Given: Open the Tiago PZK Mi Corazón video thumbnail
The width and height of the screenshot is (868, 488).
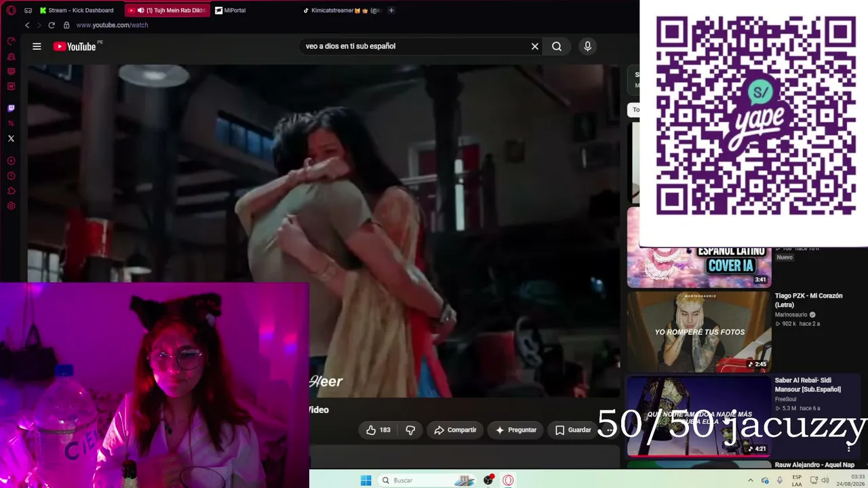Looking at the screenshot, I should click(699, 331).
